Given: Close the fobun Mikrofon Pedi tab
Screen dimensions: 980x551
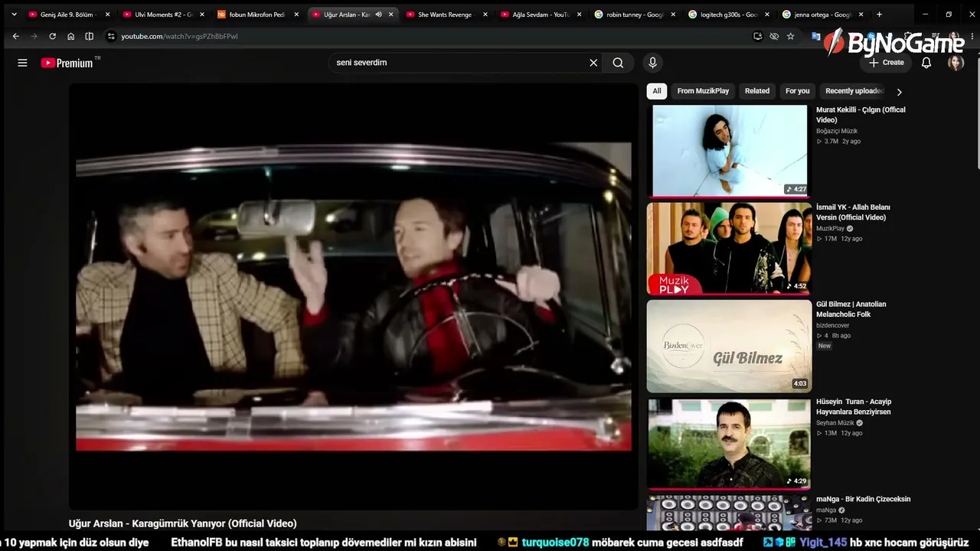Looking at the screenshot, I should (296, 14).
